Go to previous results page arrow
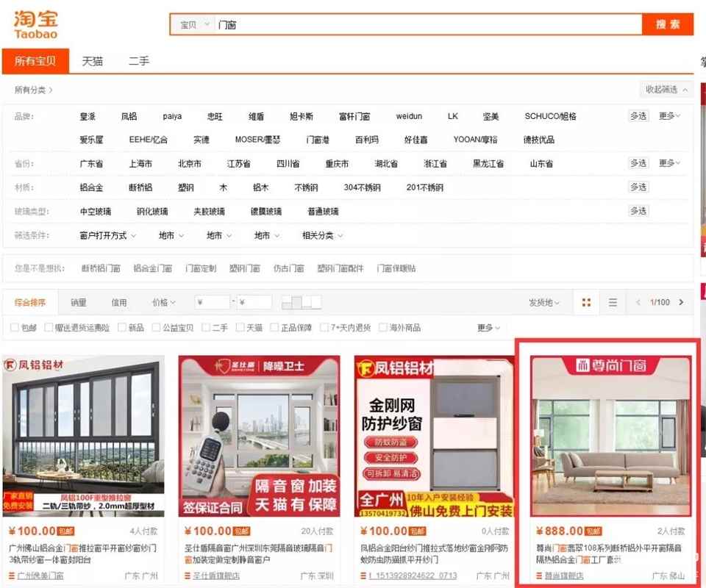Viewport: 706px width, 588px height. point(638,303)
